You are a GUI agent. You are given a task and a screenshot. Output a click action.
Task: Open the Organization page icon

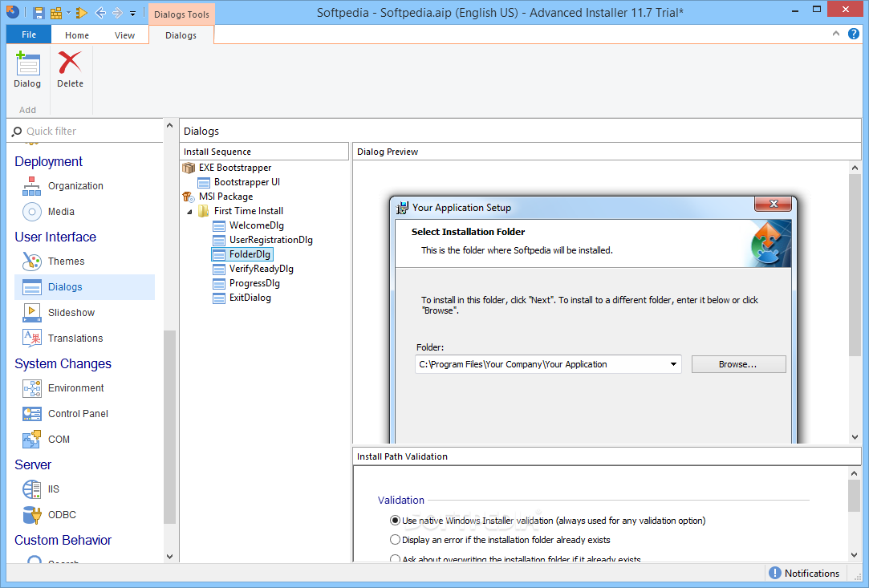[x=31, y=185]
